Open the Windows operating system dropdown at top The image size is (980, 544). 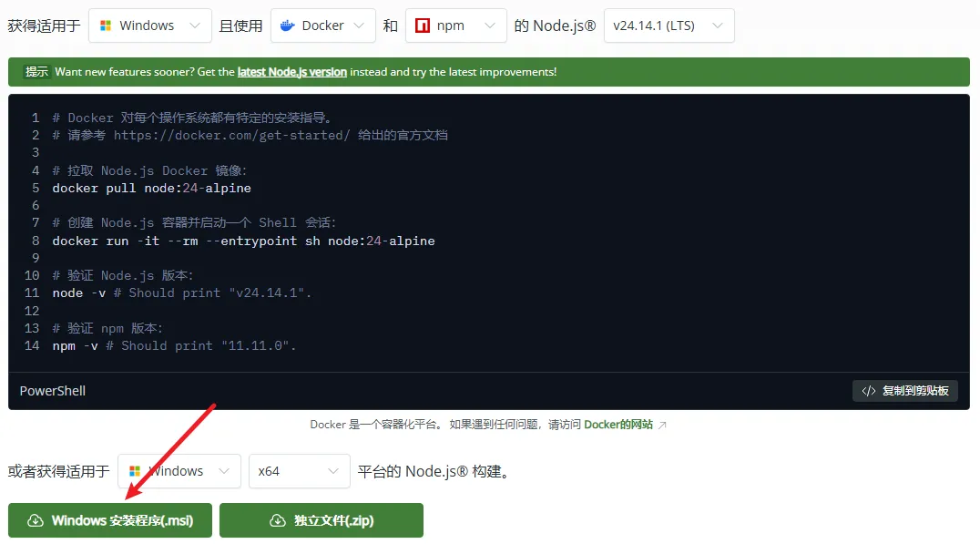(150, 26)
